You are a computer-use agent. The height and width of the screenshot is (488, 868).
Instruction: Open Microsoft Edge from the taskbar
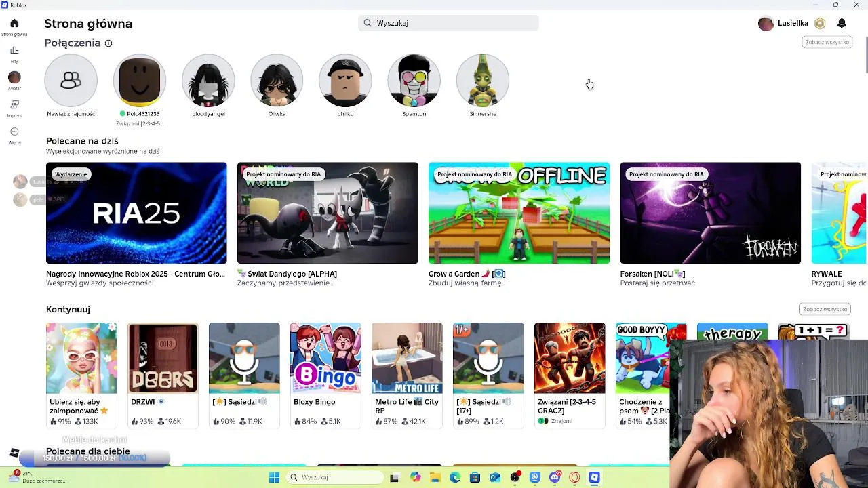tap(455, 478)
